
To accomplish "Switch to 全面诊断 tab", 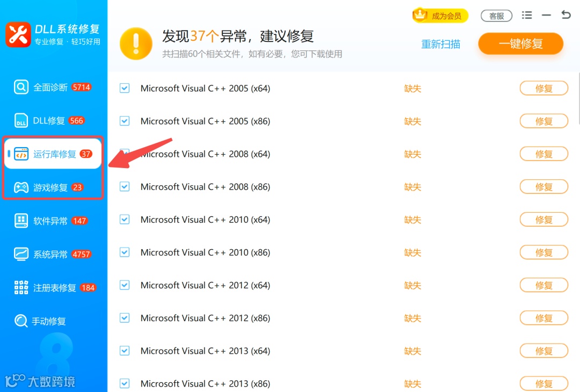I will tap(53, 88).
